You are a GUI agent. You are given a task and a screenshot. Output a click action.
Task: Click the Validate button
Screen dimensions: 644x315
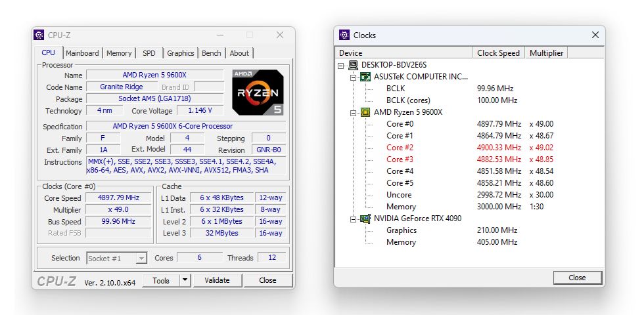[218, 281]
